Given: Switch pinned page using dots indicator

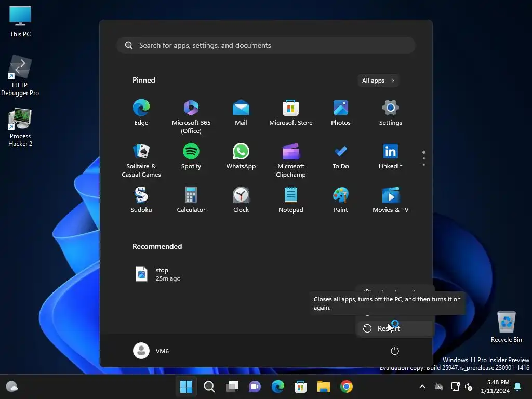Looking at the screenshot, I should click(x=424, y=158).
